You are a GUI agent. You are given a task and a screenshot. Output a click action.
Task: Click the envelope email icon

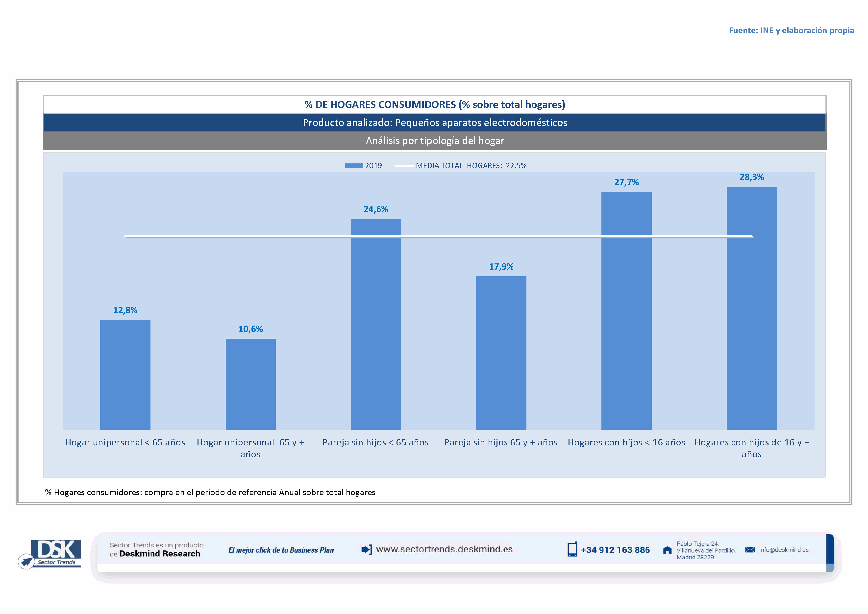pos(750,550)
